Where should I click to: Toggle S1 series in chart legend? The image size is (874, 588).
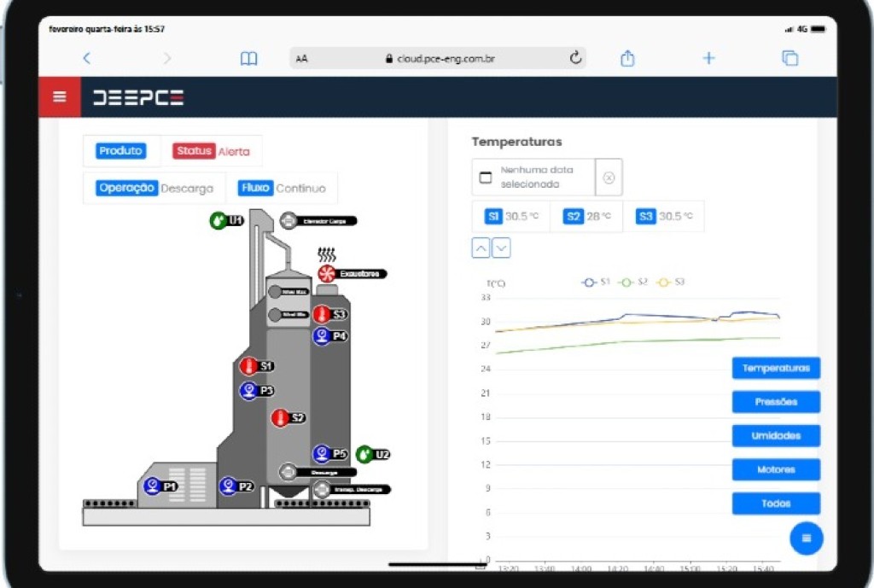[x=595, y=282]
